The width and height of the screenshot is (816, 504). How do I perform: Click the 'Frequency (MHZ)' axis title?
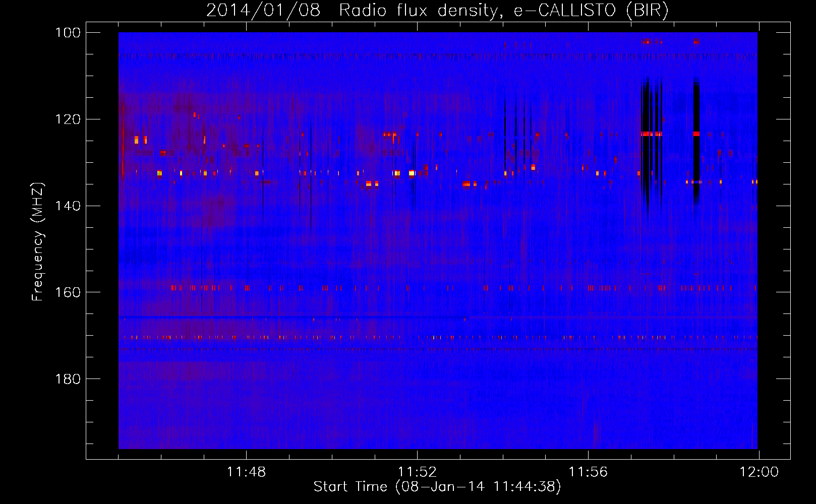pyautogui.click(x=38, y=241)
